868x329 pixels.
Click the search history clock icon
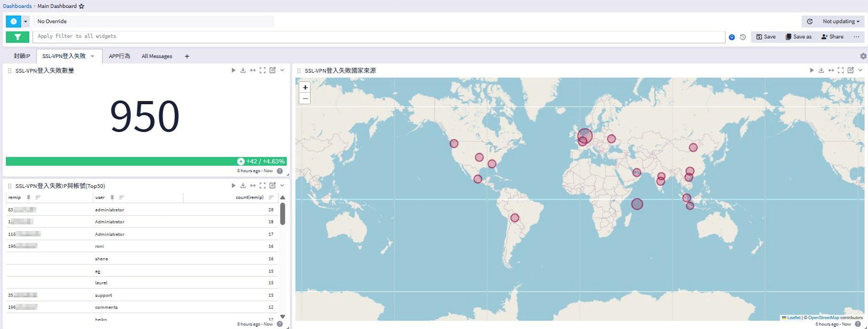743,37
